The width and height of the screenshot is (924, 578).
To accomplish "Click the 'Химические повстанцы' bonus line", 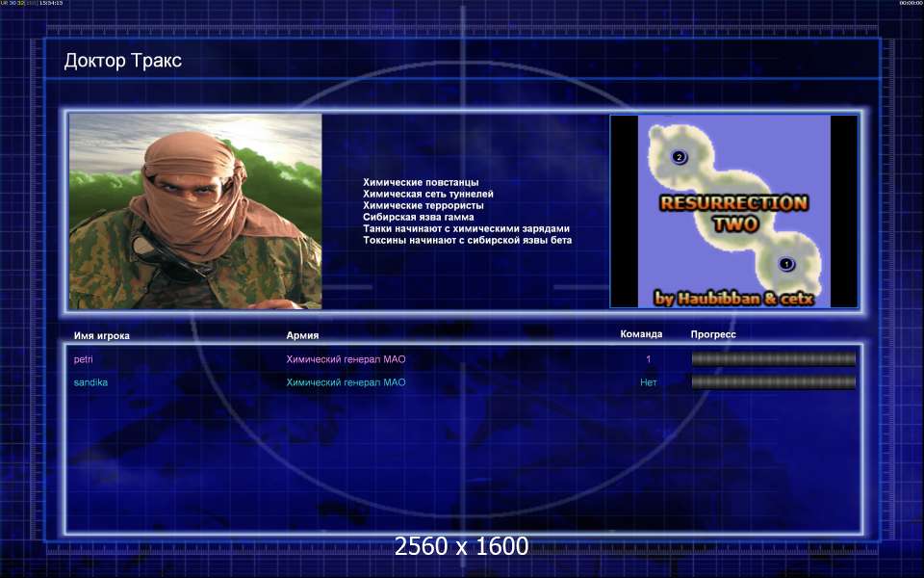I will pos(421,182).
